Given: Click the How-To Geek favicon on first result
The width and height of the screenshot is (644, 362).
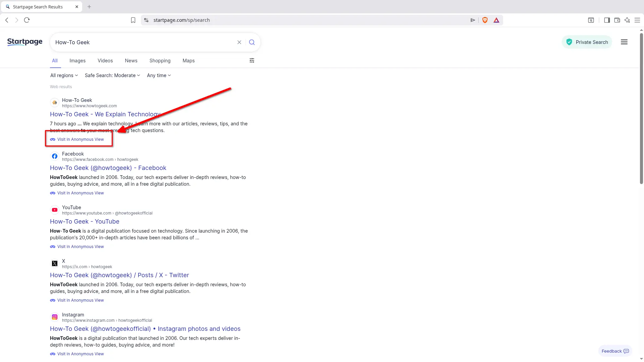Looking at the screenshot, I should [x=55, y=103].
